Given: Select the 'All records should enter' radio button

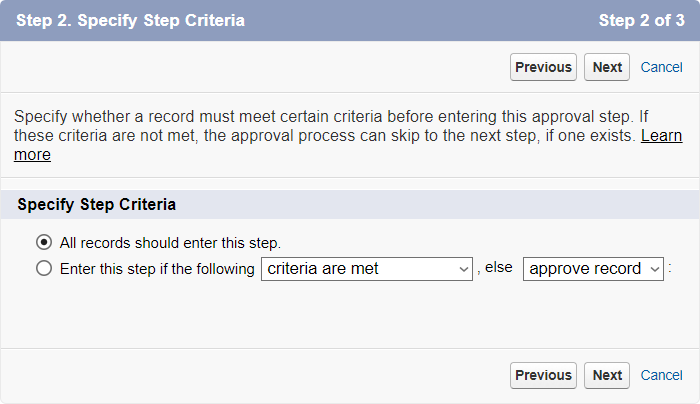Looking at the screenshot, I should click(x=44, y=242).
